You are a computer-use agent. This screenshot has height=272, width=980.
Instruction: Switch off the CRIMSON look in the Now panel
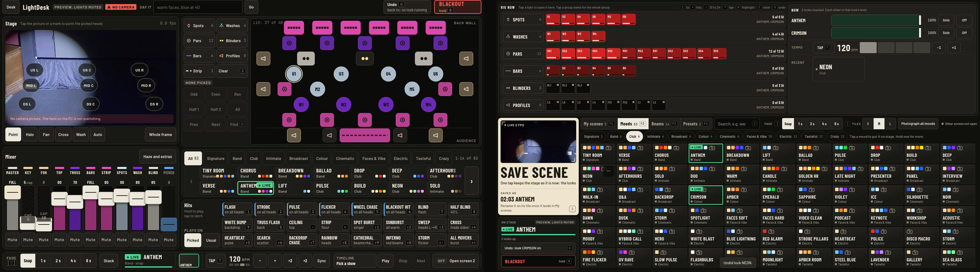tap(964, 33)
